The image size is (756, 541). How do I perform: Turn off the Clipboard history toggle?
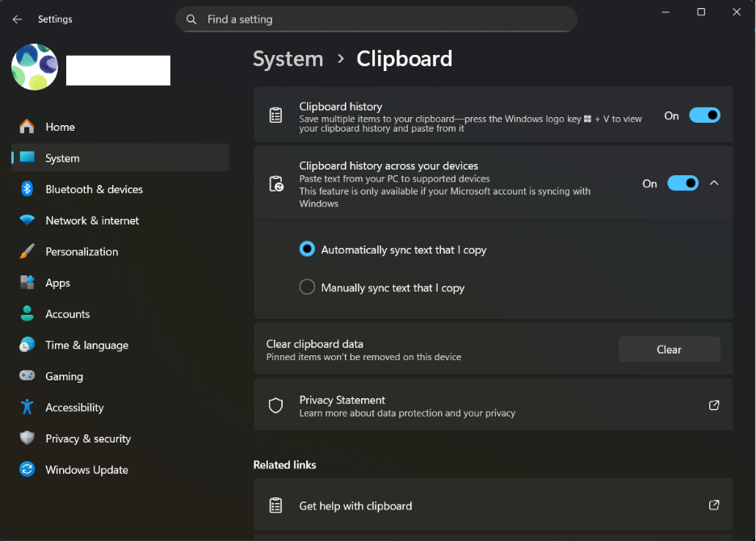point(704,115)
